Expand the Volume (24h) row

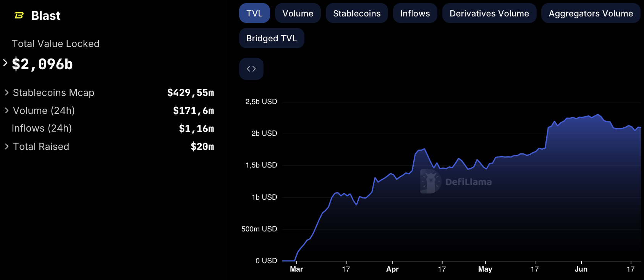tap(6, 111)
